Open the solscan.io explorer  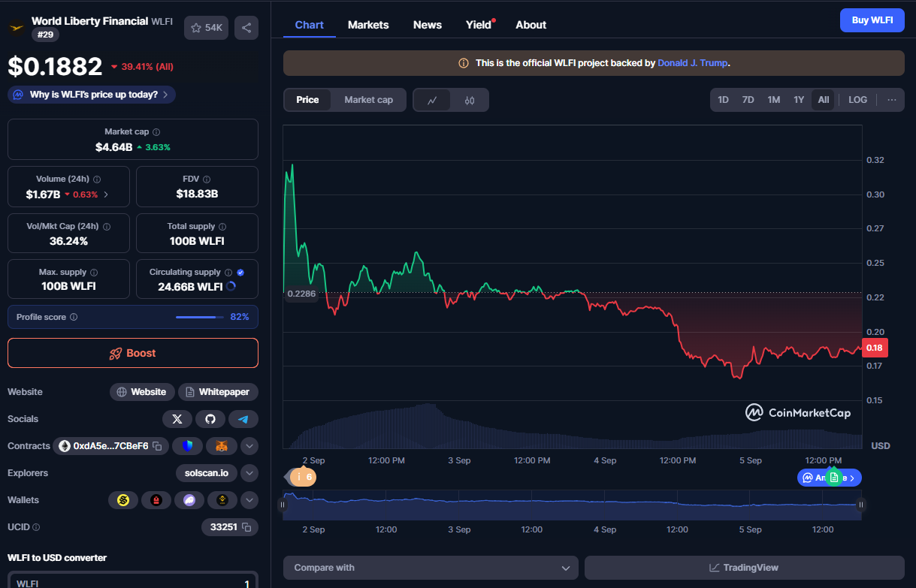[x=207, y=473]
